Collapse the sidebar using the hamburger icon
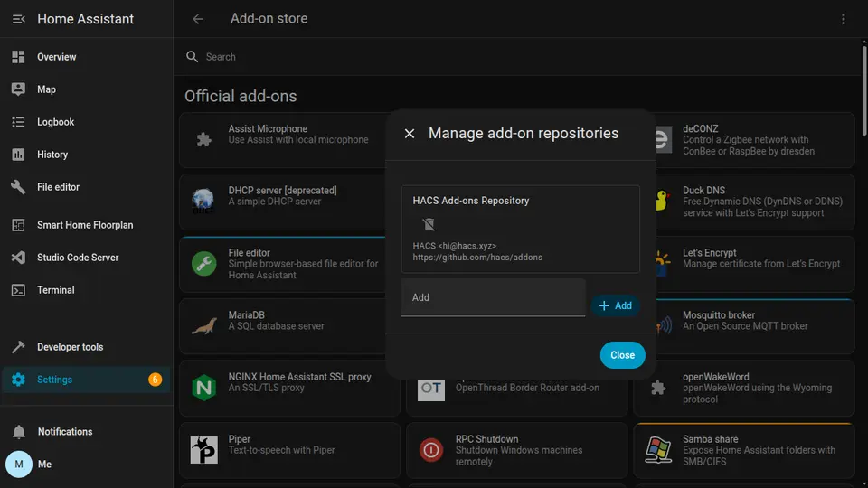The width and height of the screenshot is (868, 488). pos(18,19)
